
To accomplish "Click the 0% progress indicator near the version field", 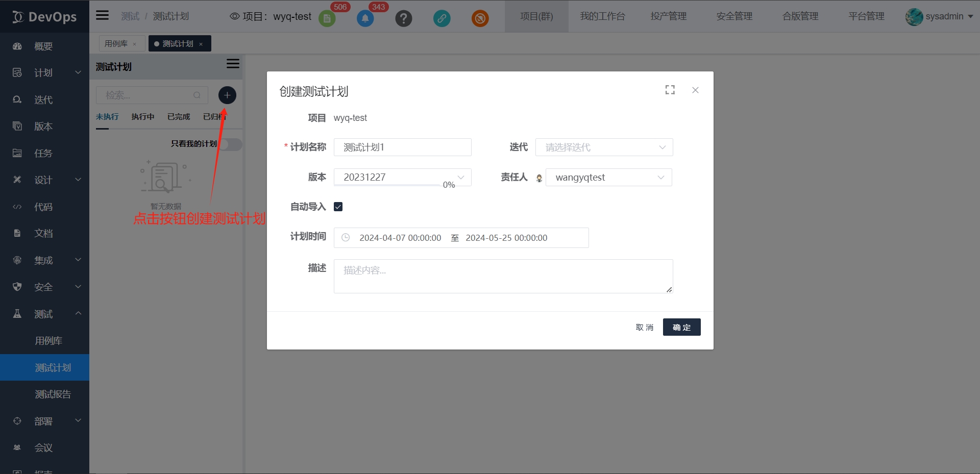I will pos(449,184).
